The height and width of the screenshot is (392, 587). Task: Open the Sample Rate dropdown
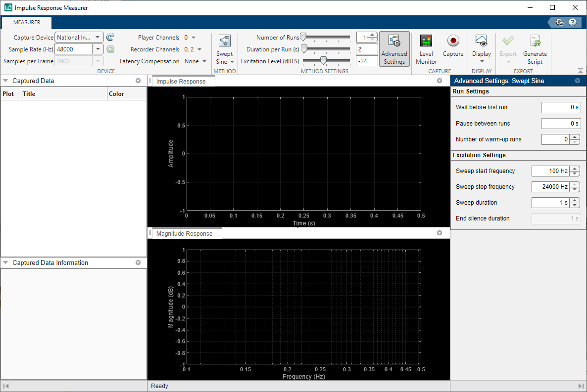click(98, 48)
